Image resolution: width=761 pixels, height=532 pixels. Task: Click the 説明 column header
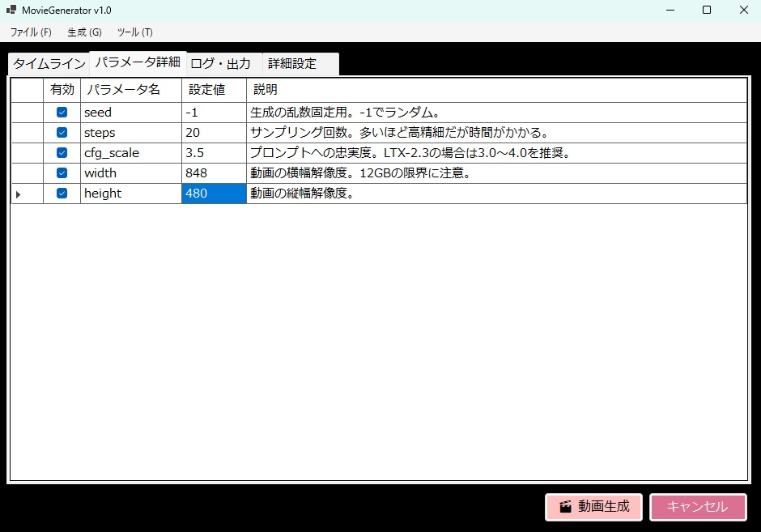click(496, 90)
